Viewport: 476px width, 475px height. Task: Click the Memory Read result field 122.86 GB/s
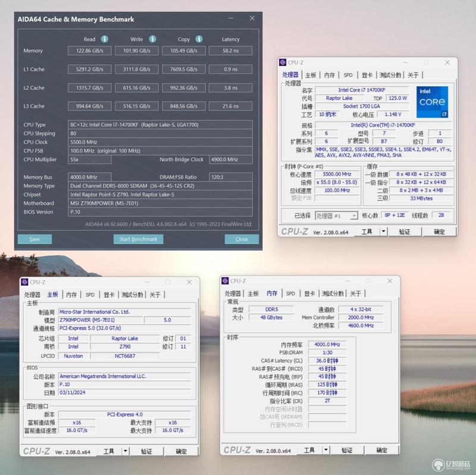coord(90,51)
